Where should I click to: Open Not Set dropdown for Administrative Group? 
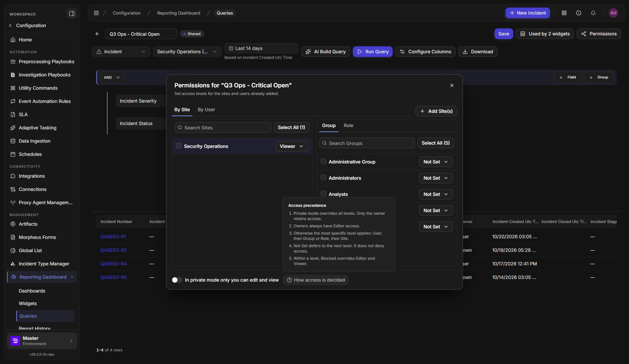(x=436, y=162)
